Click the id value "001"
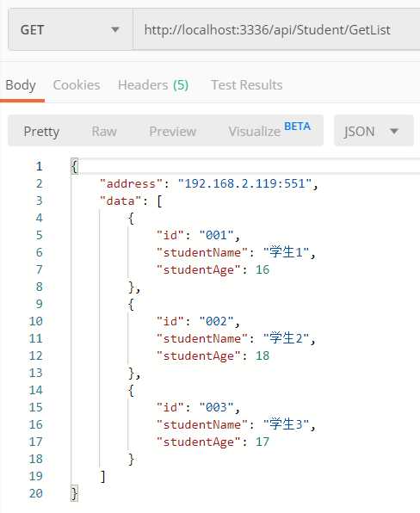 [216, 235]
